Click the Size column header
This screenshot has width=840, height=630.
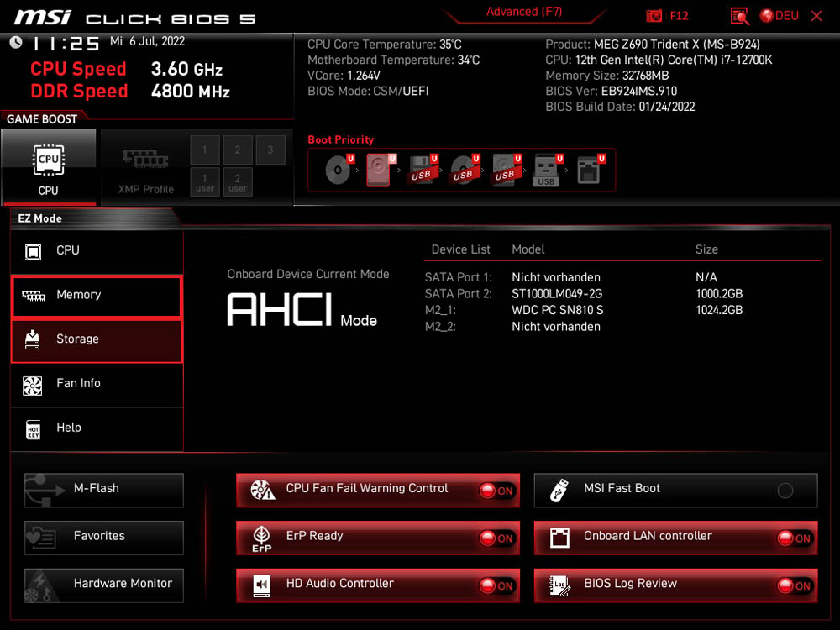coord(706,249)
